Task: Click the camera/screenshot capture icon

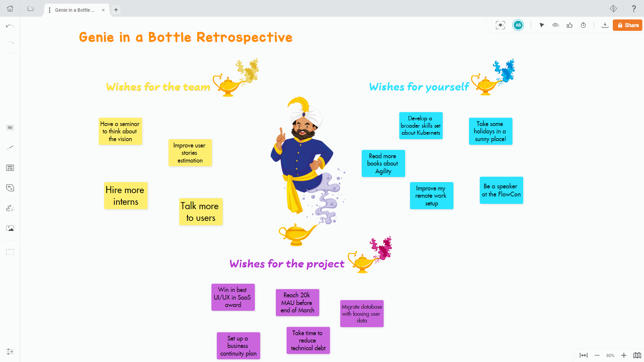Action: (x=500, y=25)
